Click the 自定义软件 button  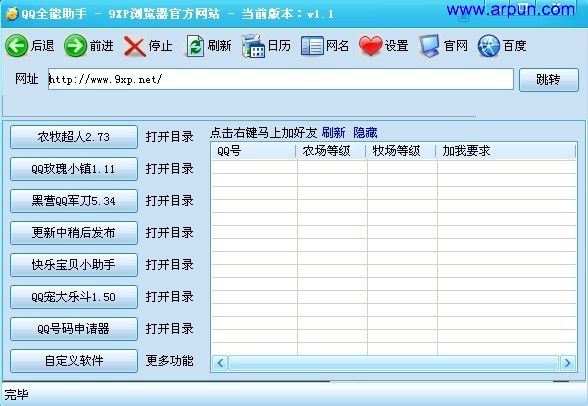tap(74, 361)
